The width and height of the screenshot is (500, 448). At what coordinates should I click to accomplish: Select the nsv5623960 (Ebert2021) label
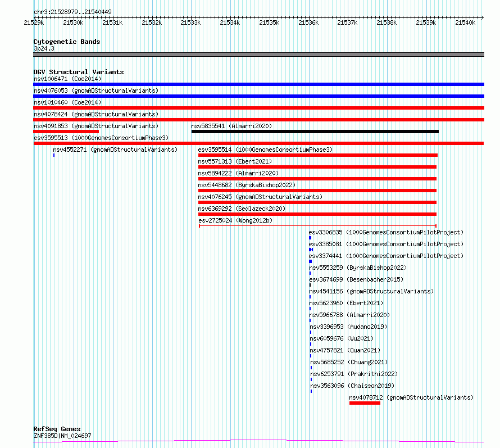tap(346, 303)
